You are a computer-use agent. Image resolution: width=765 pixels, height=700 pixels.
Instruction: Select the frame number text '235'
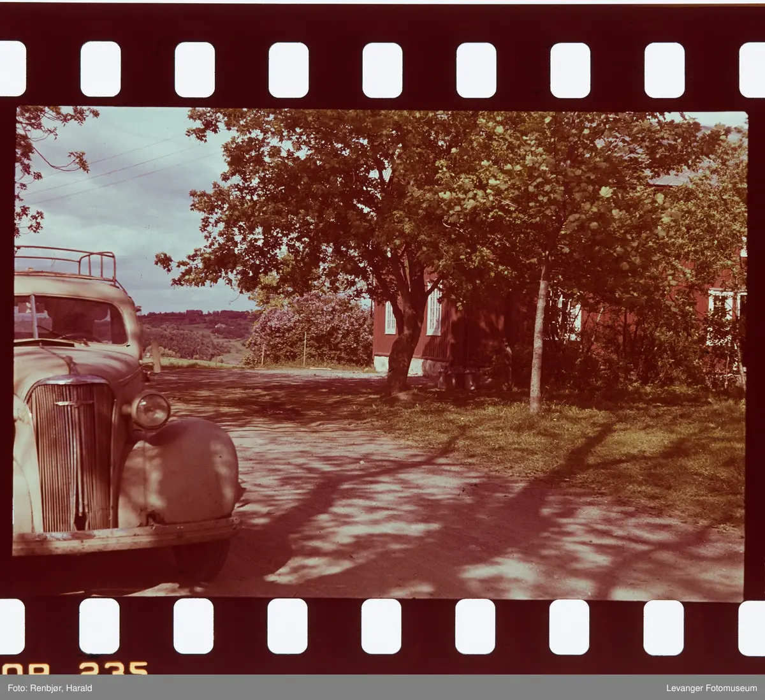115,671
